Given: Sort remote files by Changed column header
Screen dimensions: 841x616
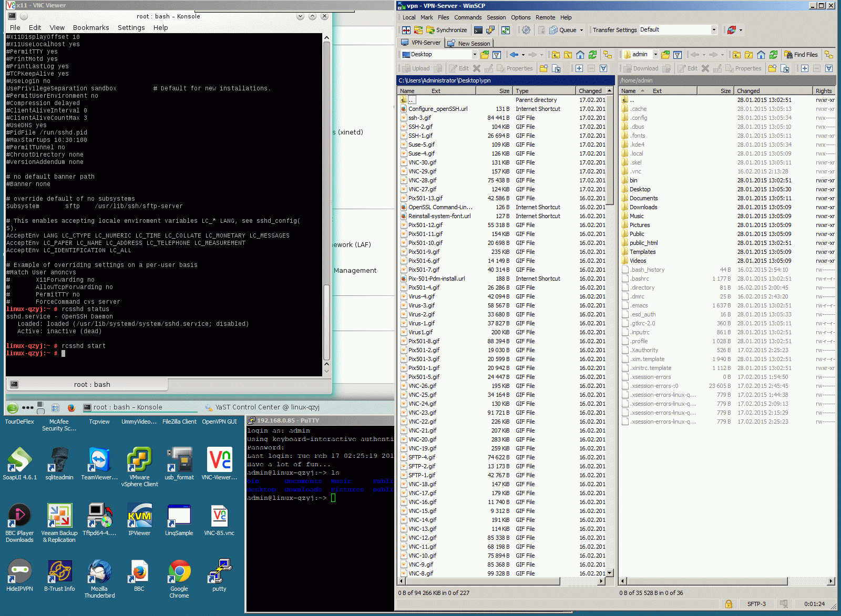Looking at the screenshot, I should coord(773,91).
